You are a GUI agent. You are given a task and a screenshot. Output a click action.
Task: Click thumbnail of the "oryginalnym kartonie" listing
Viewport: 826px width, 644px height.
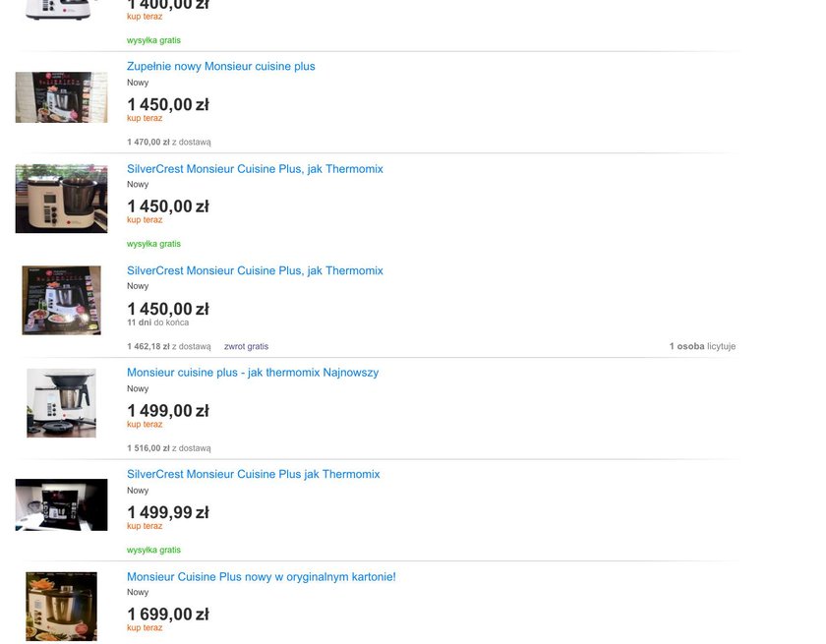pos(61,606)
